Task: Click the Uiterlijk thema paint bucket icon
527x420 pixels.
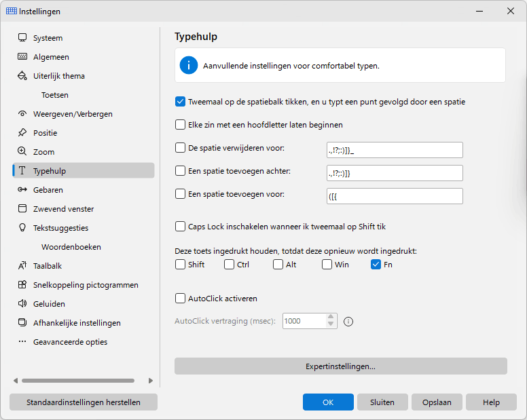Action: pos(22,75)
